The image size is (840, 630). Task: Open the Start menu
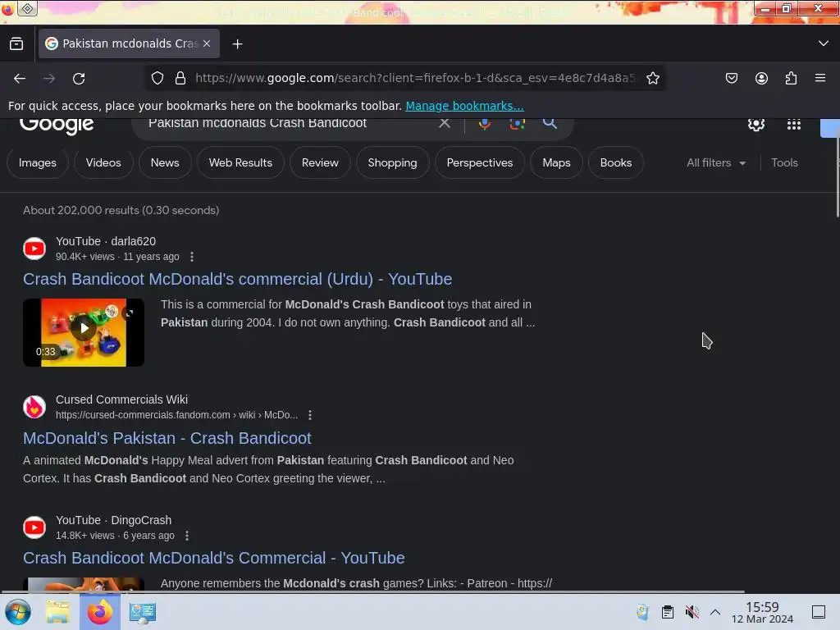[x=18, y=612]
